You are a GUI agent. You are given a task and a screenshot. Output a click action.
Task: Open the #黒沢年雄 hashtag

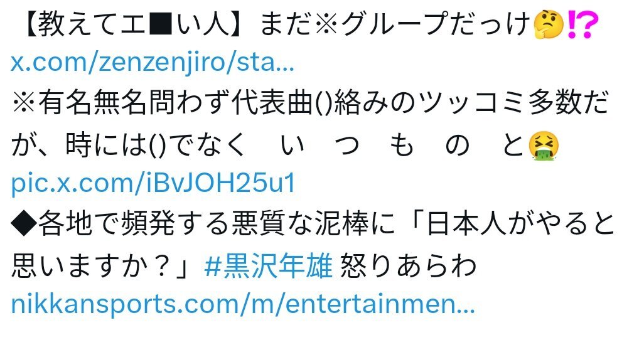pyautogui.click(x=268, y=265)
